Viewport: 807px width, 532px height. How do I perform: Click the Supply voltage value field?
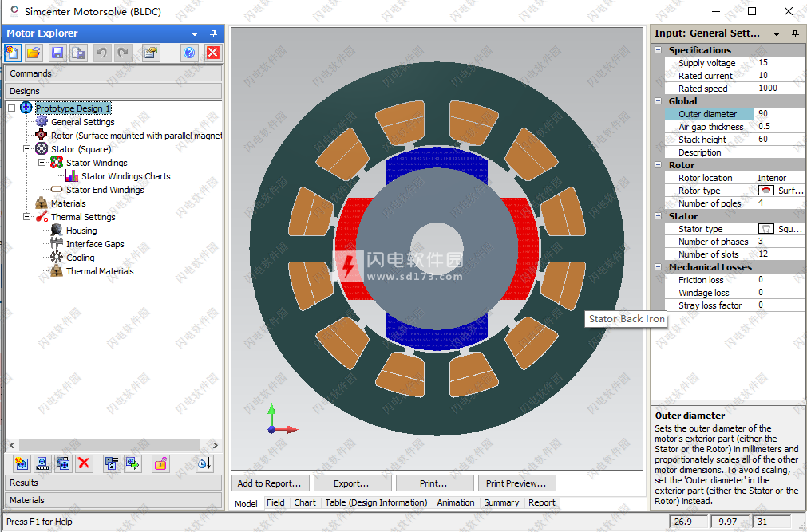779,63
